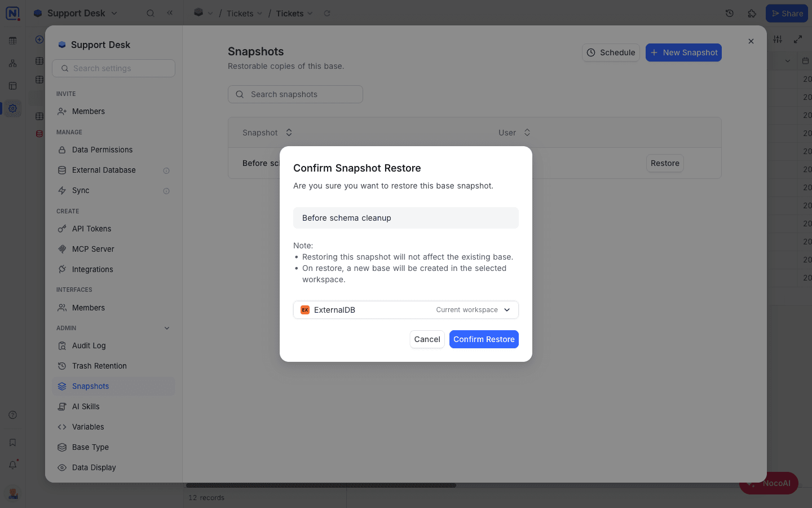Open Trash Retention settings
The image size is (812, 508).
(113, 366)
